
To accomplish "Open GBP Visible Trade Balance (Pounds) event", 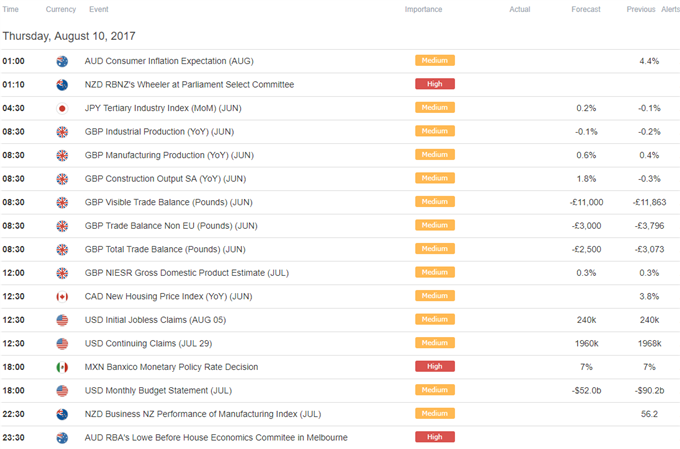I will pos(169,202).
